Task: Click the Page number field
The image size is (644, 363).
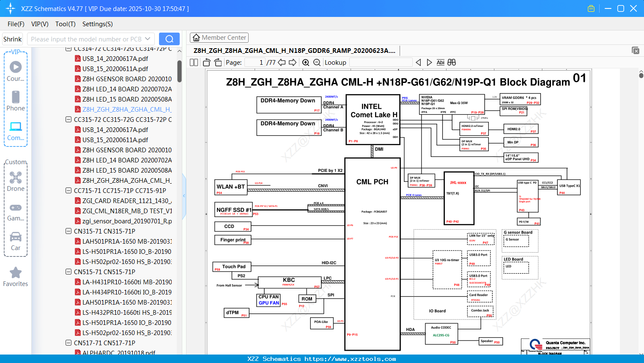Action: pos(255,63)
